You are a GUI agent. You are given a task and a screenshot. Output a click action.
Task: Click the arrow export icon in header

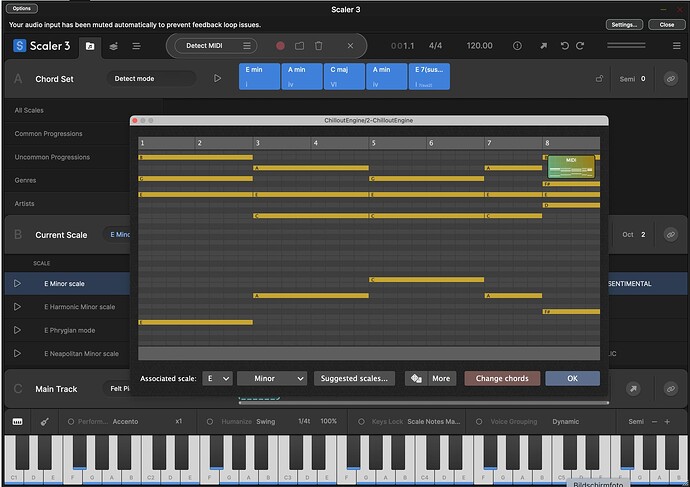(544, 46)
